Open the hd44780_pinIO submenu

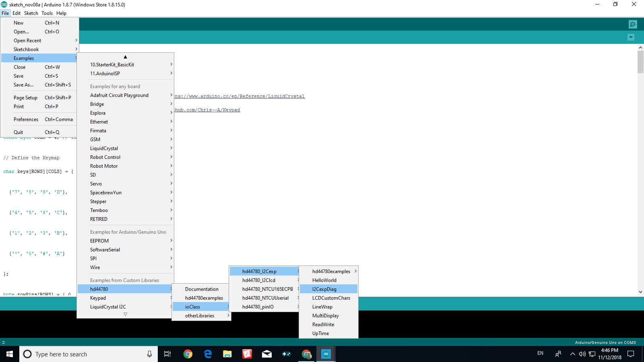[264, 307]
